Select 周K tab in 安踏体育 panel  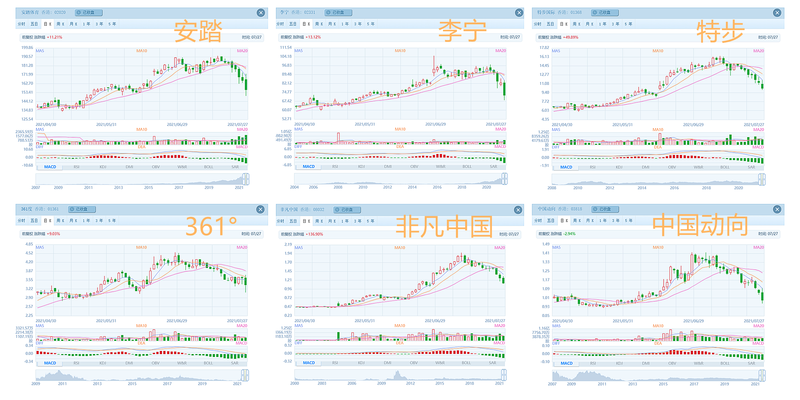tap(60, 23)
